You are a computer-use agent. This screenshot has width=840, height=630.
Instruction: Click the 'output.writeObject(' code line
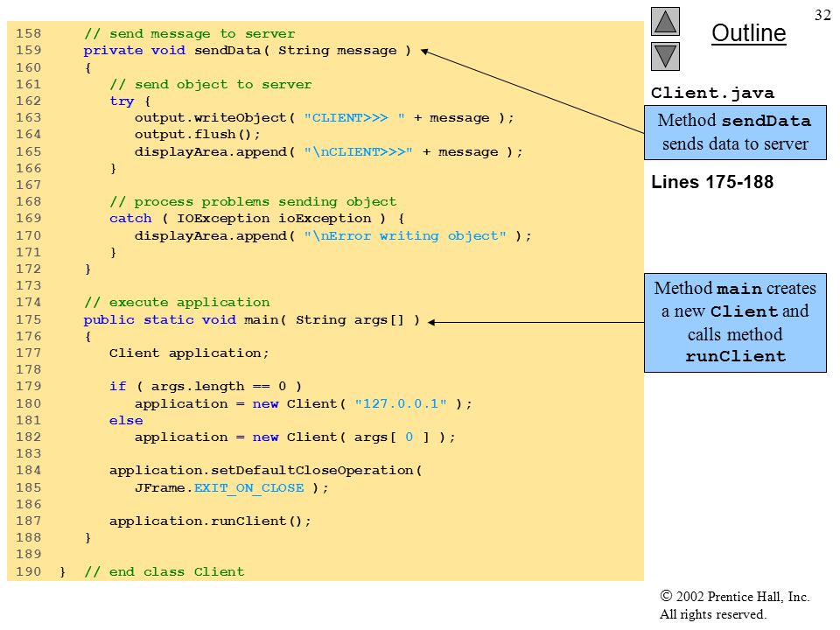[x=324, y=118]
